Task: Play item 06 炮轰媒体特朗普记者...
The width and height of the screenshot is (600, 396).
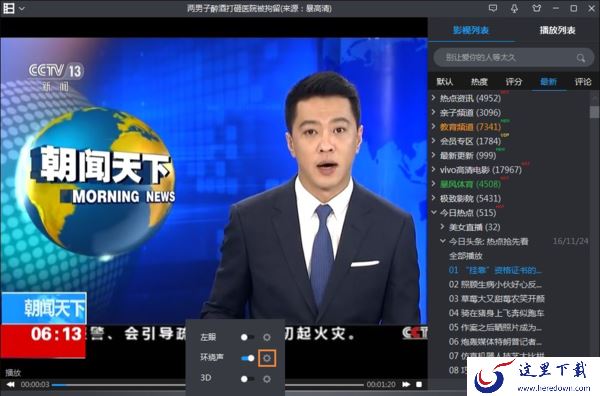Action: [495, 341]
